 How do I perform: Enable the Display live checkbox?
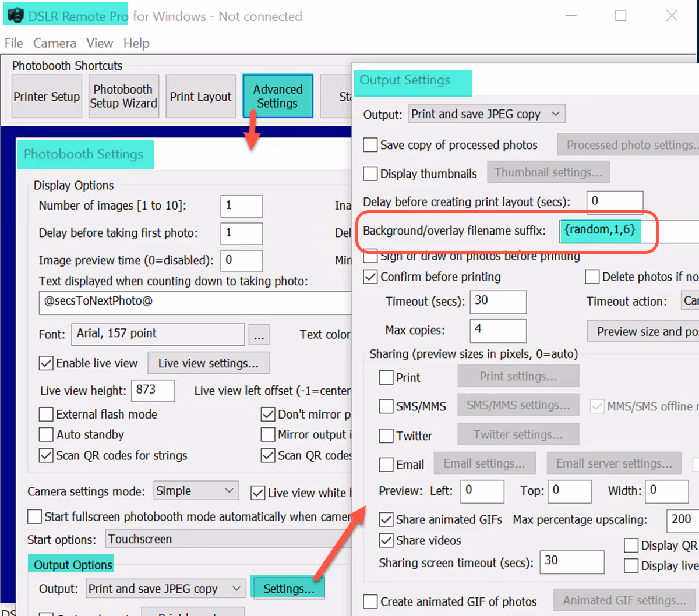click(631, 566)
